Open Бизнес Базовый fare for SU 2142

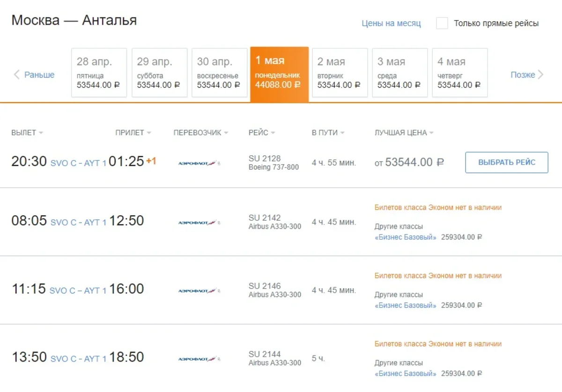click(x=406, y=237)
